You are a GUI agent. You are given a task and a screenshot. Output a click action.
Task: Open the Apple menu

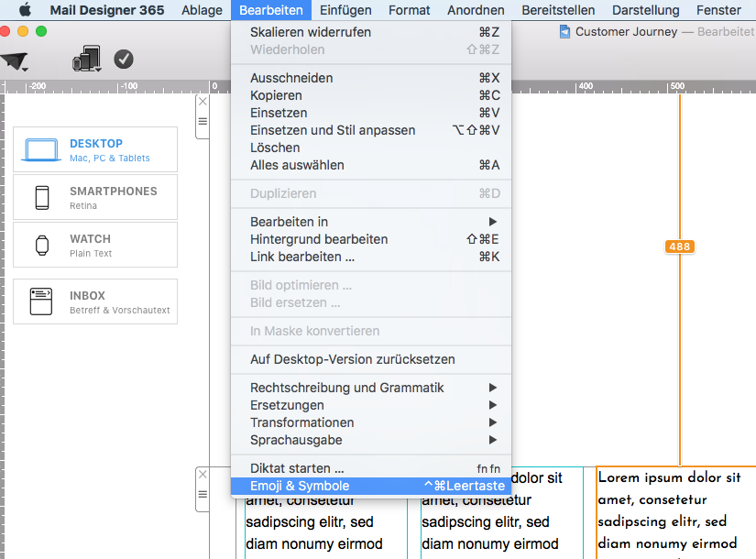pyautogui.click(x=25, y=10)
